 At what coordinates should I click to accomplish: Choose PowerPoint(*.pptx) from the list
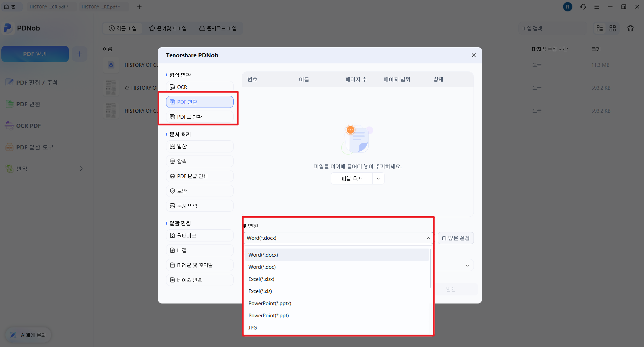(337, 303)
